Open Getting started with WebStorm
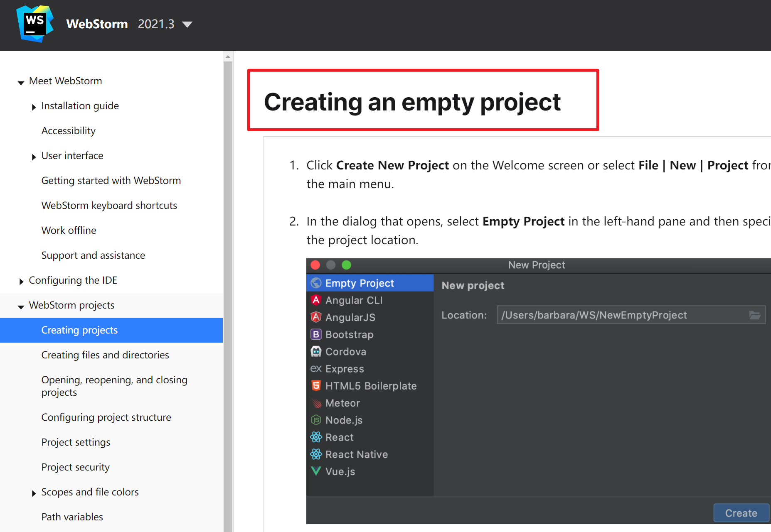Screen dimensions: 771x532 click(111, 181)
